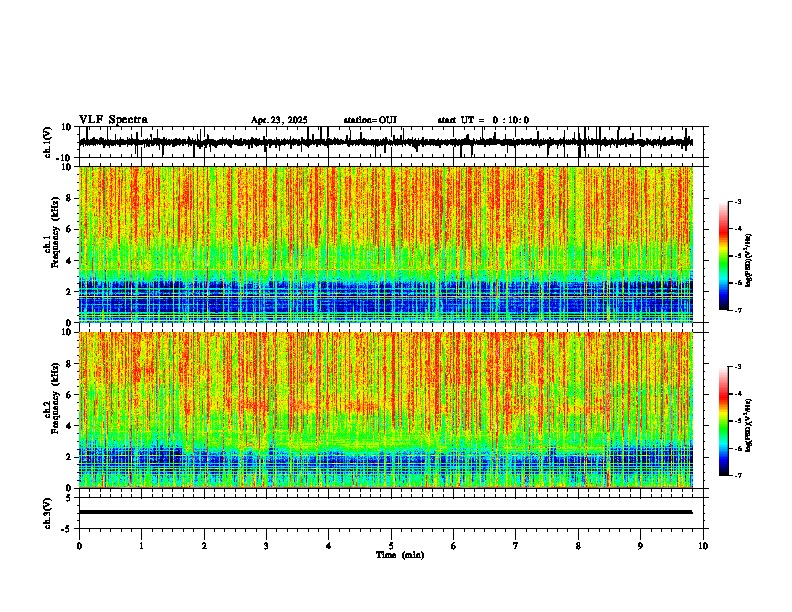792x612 pixels.
Task: Click the date label "Apr. 23, 2025"
Action: 279,120
